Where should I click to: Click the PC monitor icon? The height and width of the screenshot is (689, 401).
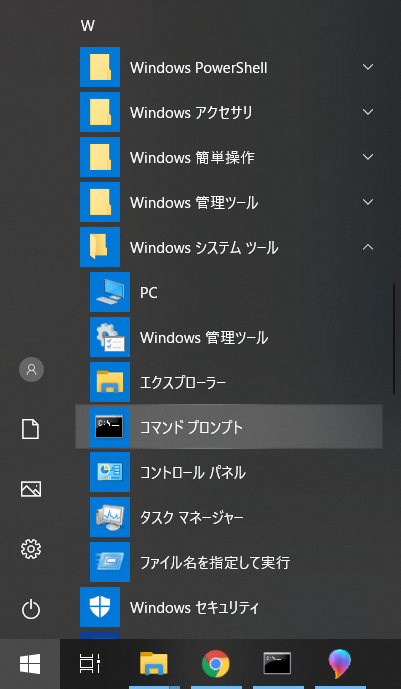pos(110,292)
